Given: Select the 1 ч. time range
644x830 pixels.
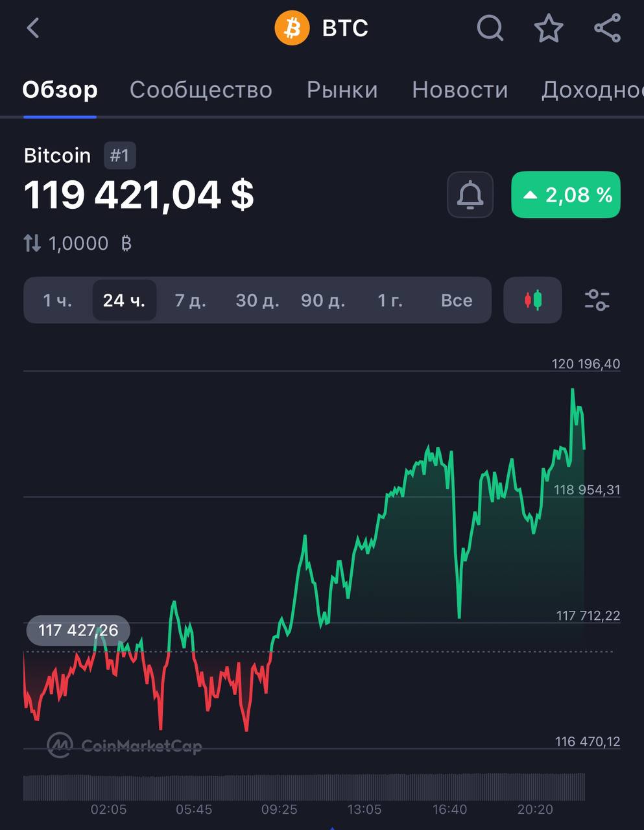Looking at the screenshot, I should [x=58, y=300].
